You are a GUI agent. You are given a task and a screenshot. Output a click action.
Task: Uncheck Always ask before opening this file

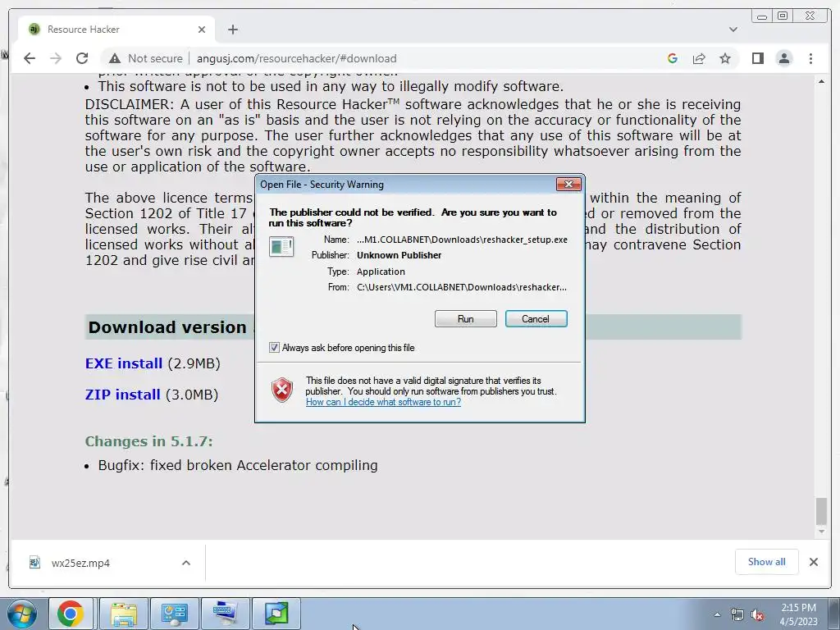coord(274,348)
